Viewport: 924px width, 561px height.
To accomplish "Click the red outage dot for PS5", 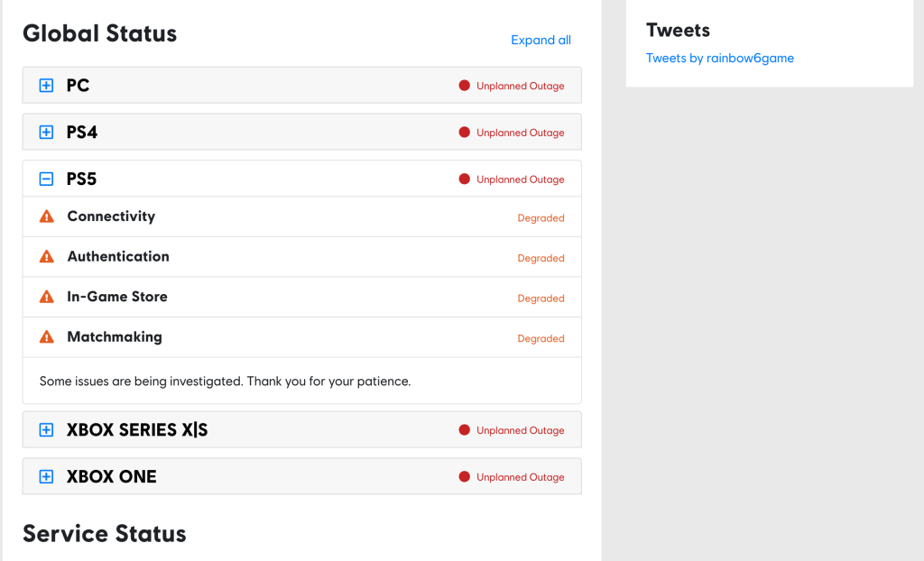I will [x=465, y=179].
